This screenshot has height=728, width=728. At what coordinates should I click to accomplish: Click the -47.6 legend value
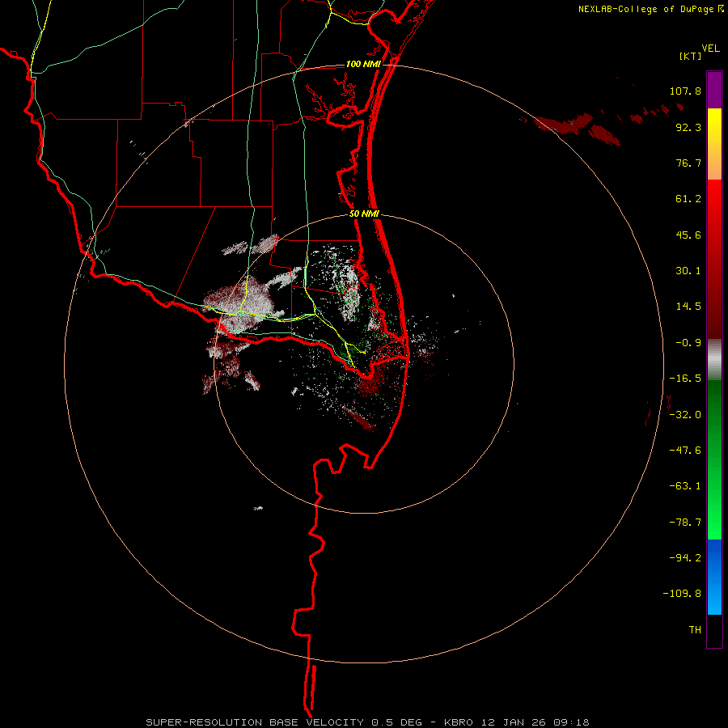685,451
